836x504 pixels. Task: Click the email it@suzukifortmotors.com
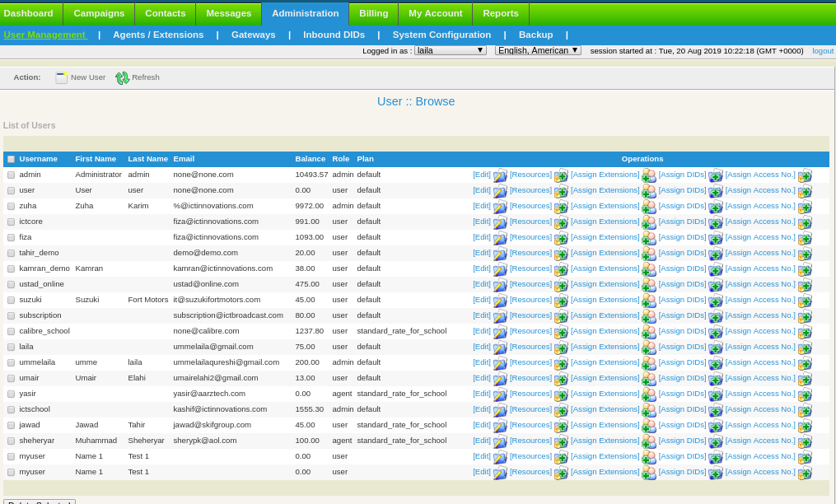tap(217, 300)
